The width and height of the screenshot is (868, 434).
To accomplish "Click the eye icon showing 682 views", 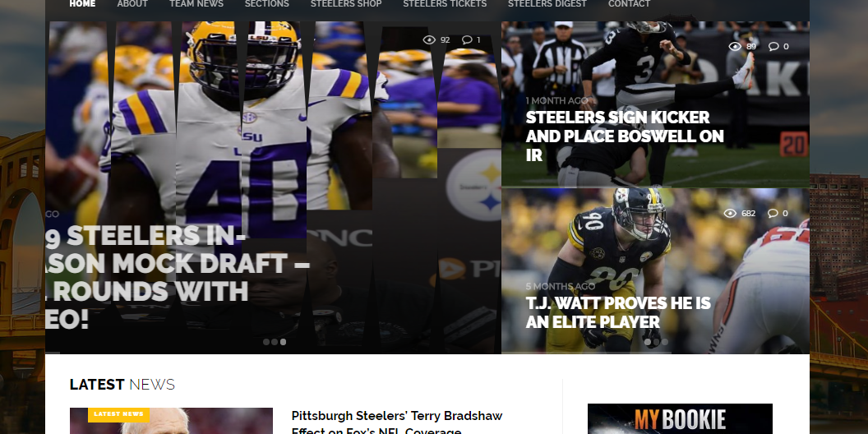I will pyautogui.click(x=730, y=213).
